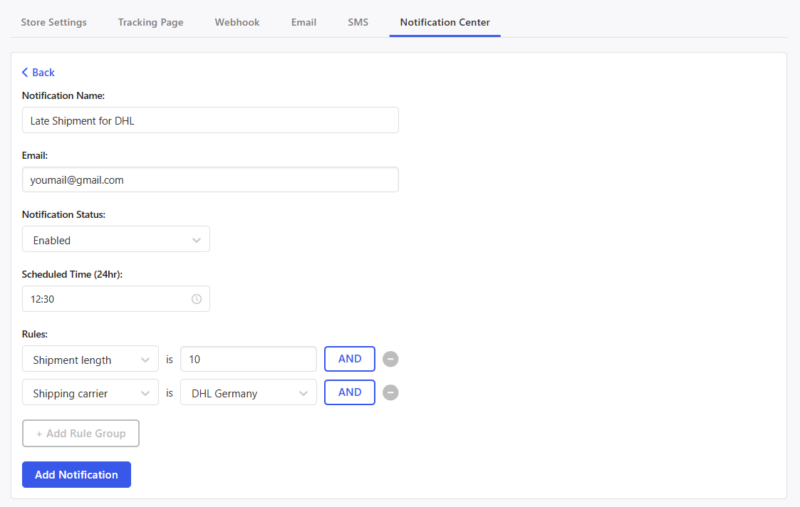Screen dimensions: 800x507
Task: Switch to the Tracking Page tab
Action: pos(151,22)
